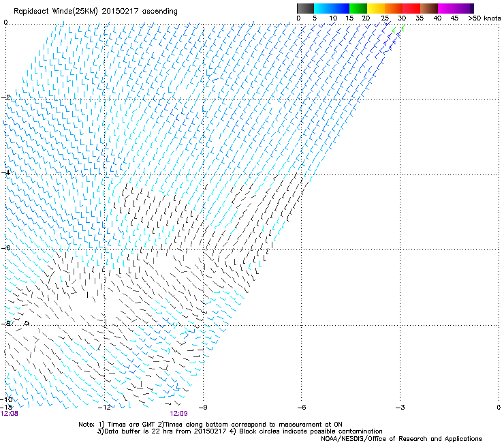504x443 pixels.
Task: Click the 'Times are GMT' note line
Action: point(210,425)
